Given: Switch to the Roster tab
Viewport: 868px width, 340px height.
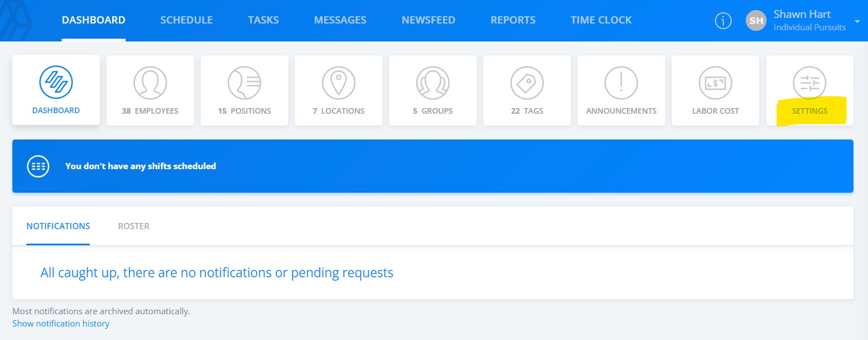Looking at the screenshot, I should tap(133, 226).
